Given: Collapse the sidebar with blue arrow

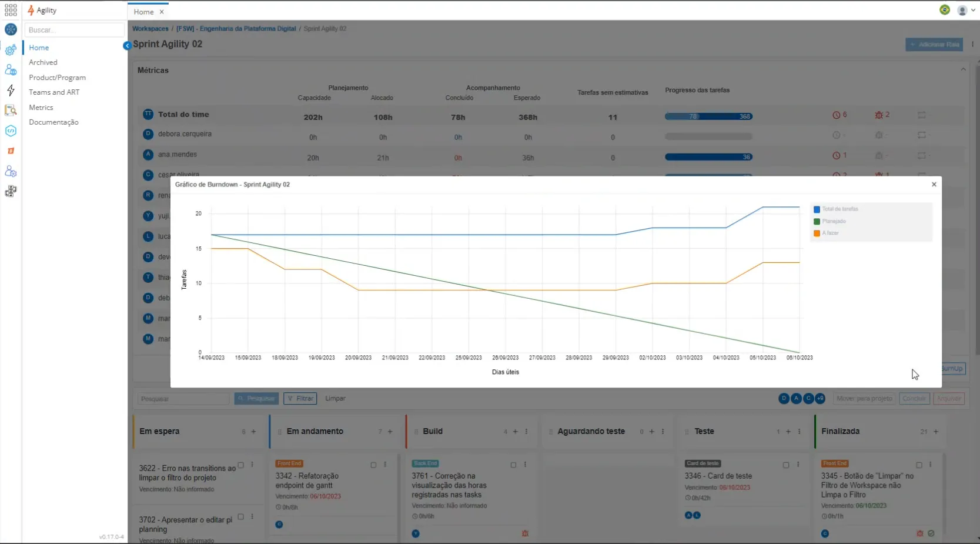Looking at the screenshot, I should coord(126,45).
